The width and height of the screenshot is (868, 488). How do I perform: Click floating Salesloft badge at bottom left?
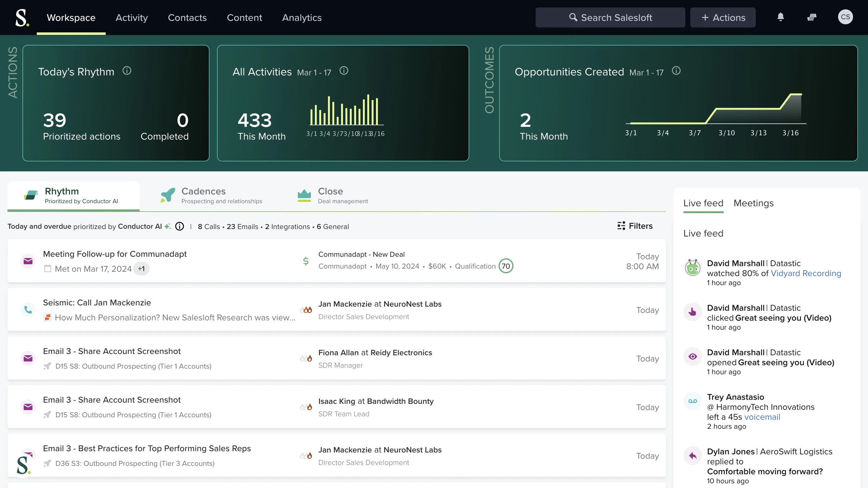point(23,465)
